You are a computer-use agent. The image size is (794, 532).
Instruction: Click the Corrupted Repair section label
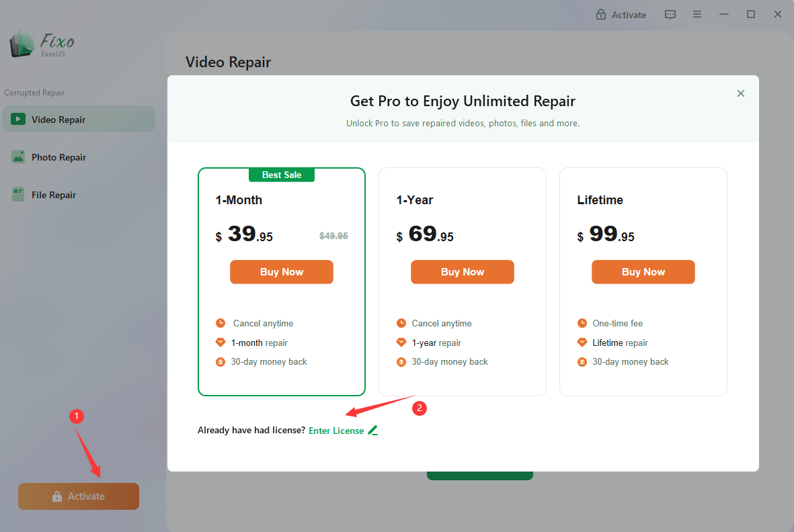(x=34, y=93)
